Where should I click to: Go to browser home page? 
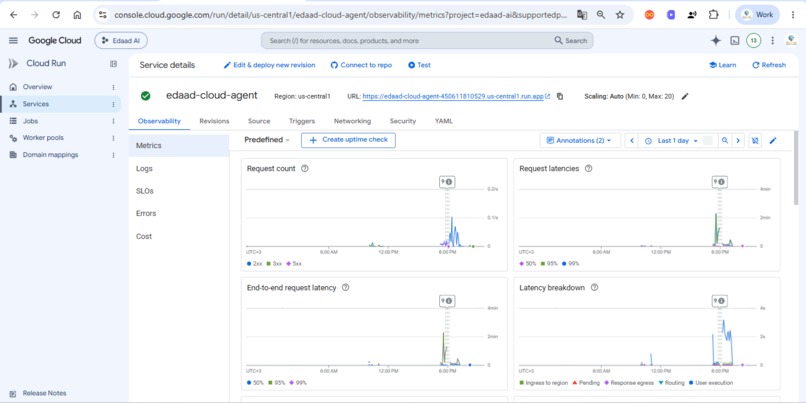[77, 15]
